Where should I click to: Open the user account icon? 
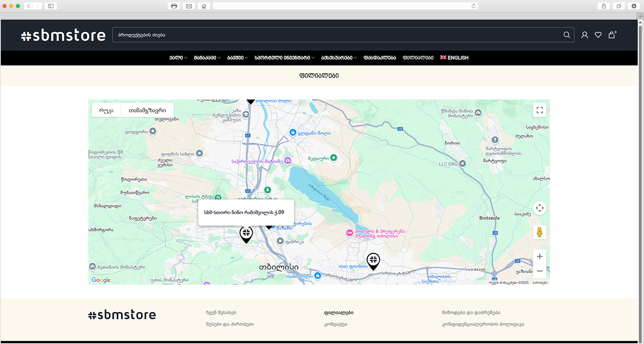585,35
